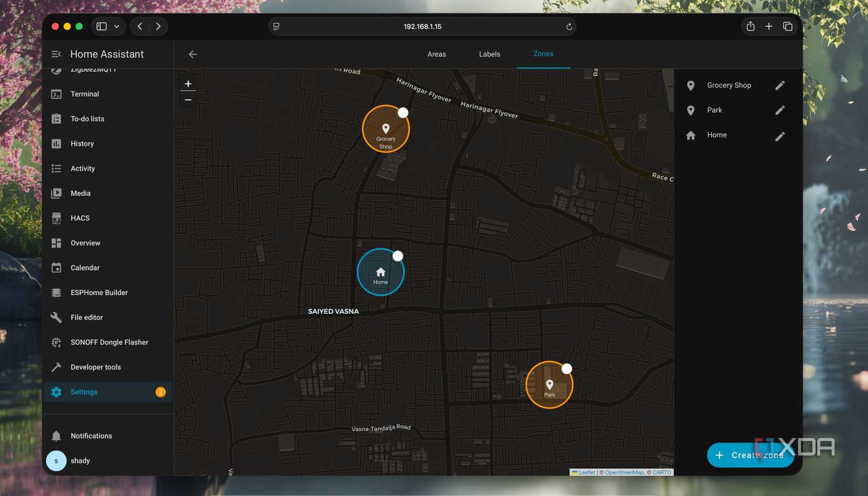Open History panel from sidebar

(x=107, y=143)
